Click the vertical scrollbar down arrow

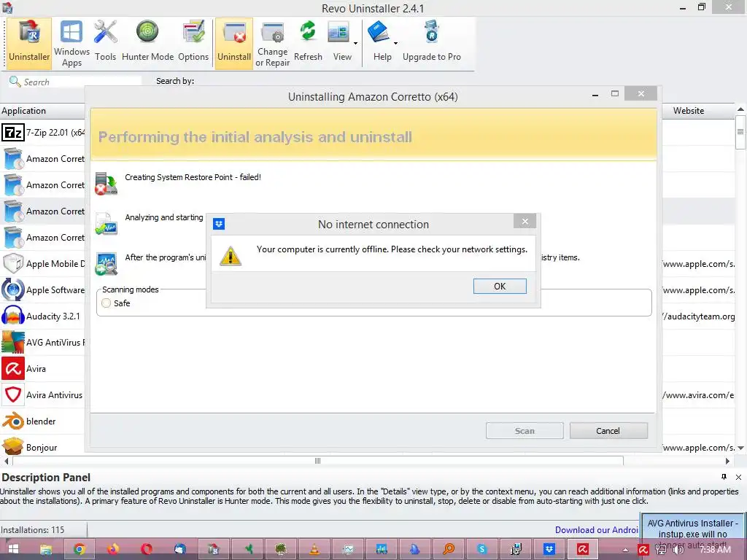741,448
